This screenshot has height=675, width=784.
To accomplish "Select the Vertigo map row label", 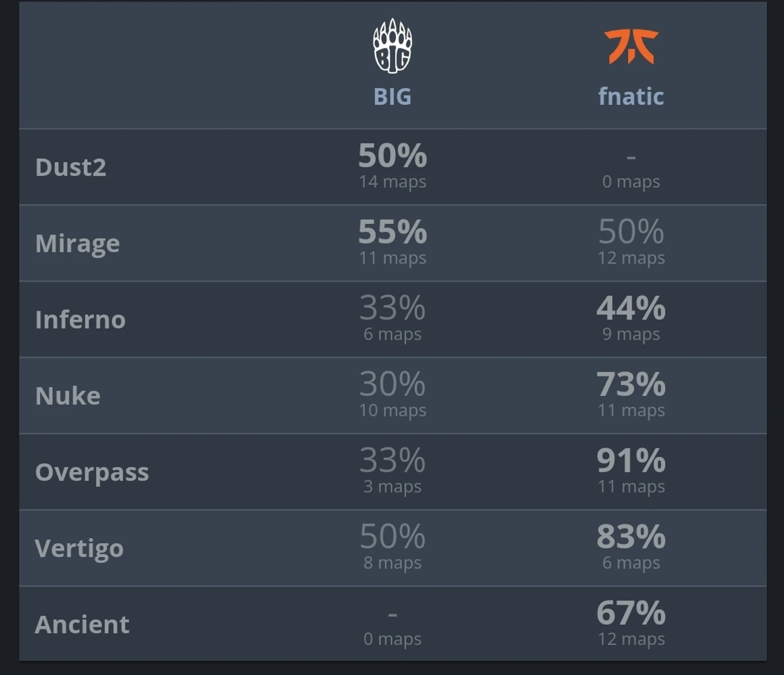I will tap(79, 548).
